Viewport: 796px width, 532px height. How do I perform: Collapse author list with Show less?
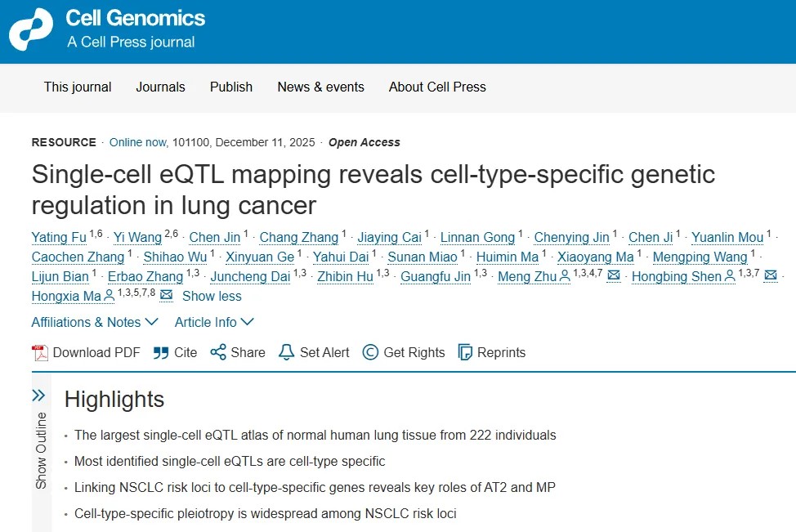pos(212,296)
